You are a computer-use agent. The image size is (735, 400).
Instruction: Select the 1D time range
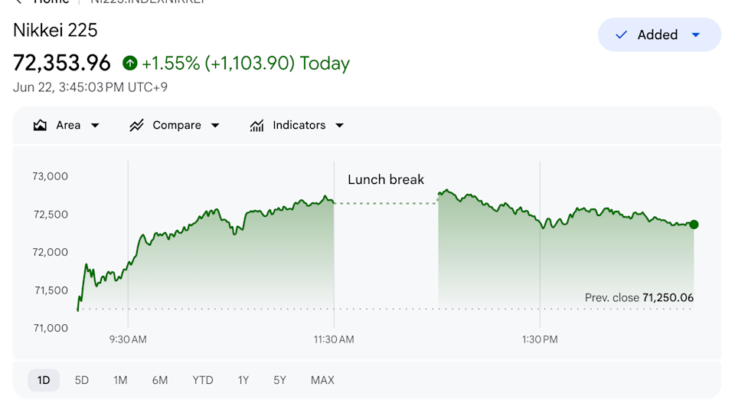pyautogui.click(x=44, y=380)
